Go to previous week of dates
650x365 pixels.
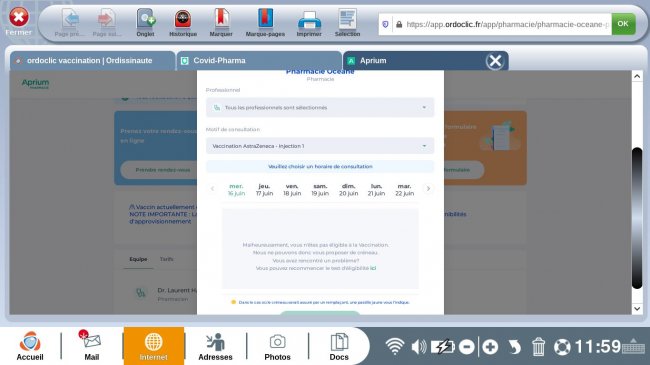coord(212,189)
